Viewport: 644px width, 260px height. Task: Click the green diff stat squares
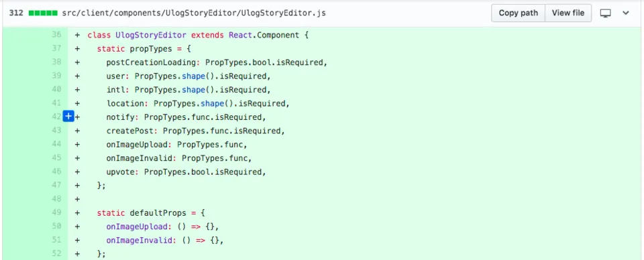pos(43,13)
